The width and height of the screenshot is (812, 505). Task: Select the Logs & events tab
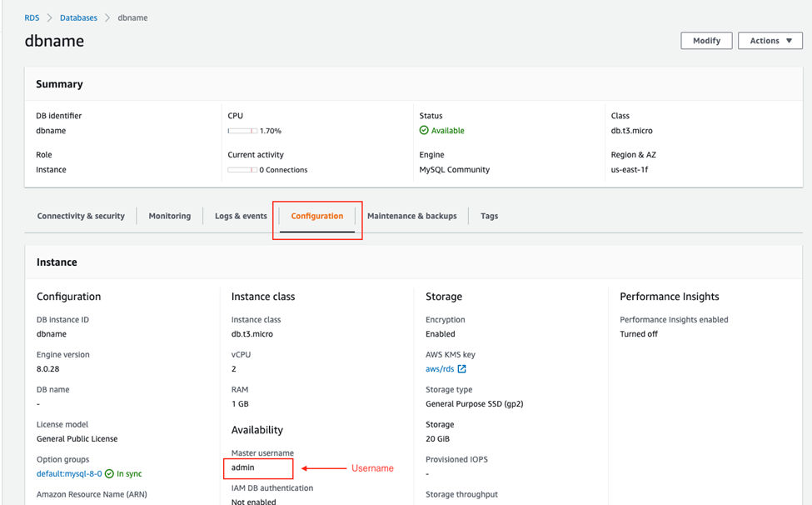click(241, 216)
